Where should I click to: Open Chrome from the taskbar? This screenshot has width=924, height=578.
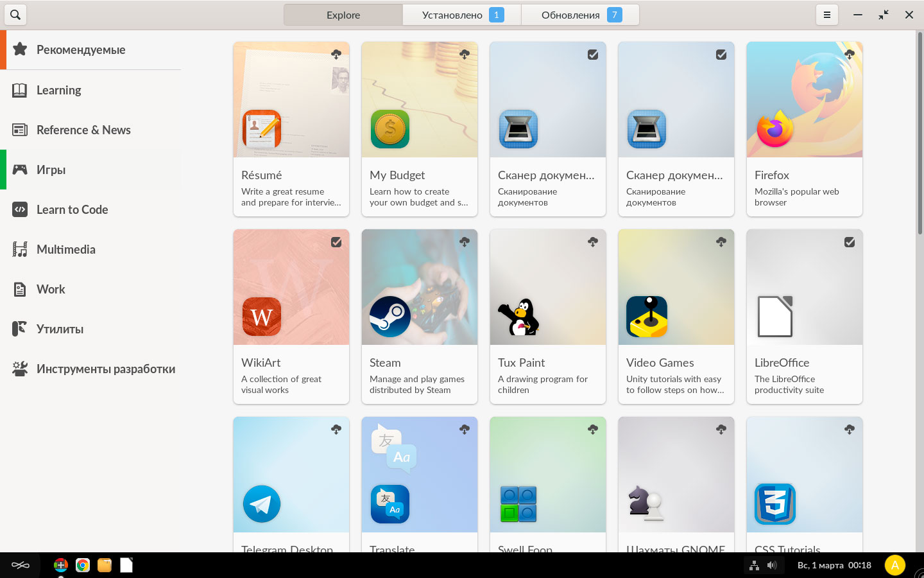[x=82, y=565]
